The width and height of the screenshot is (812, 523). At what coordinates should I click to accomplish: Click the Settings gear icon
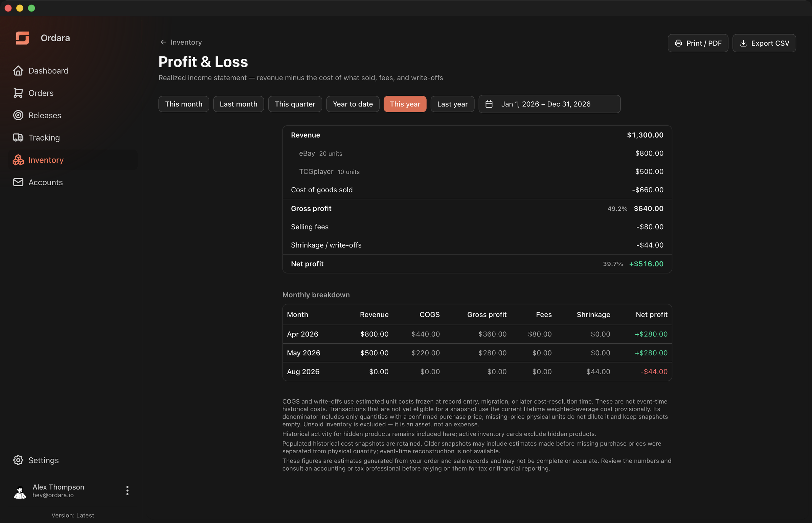18,460
